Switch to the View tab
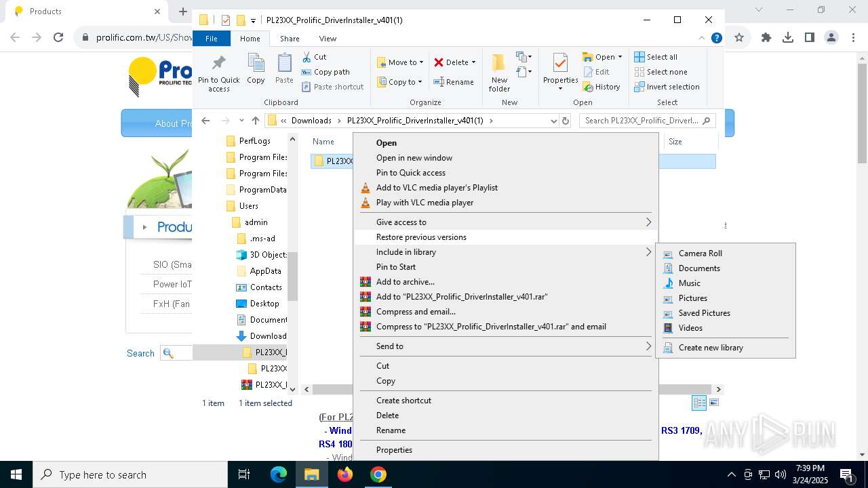868x488 pixels. coord(328,39)
